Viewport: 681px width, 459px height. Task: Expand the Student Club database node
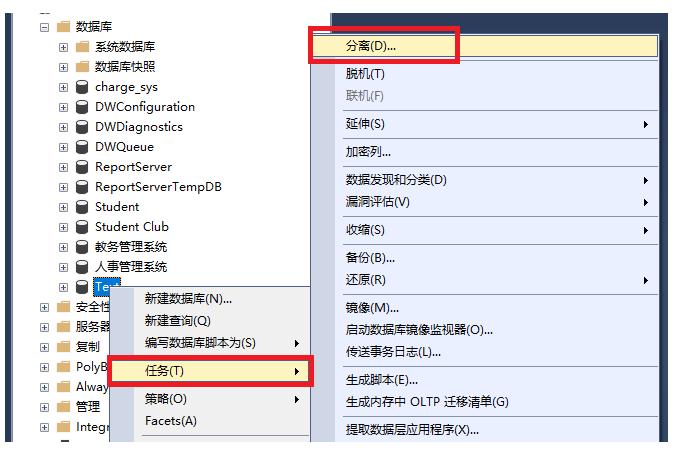[x=63, y=227]
